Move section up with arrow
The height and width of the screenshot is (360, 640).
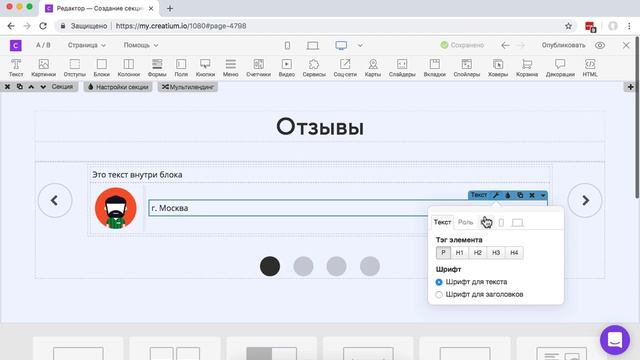click(x=31, y=87)
